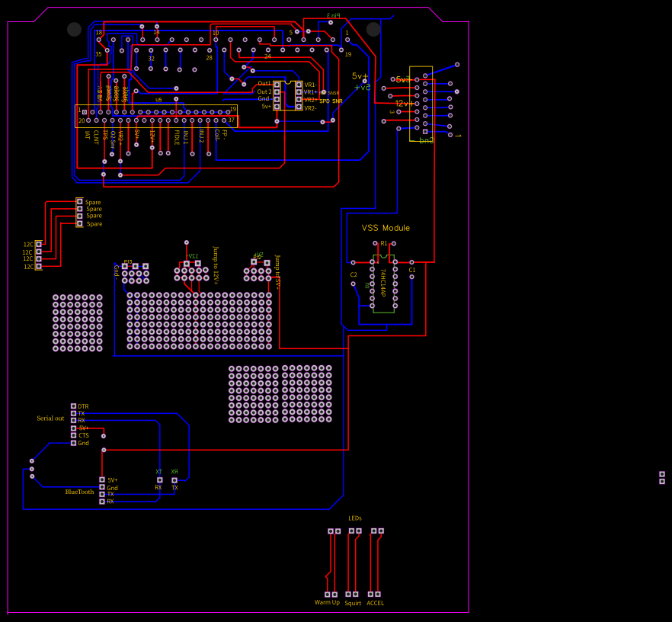Select the DTR pin of Serial out
The width and height of the screenshot is (672, 622).
(73, 406)
